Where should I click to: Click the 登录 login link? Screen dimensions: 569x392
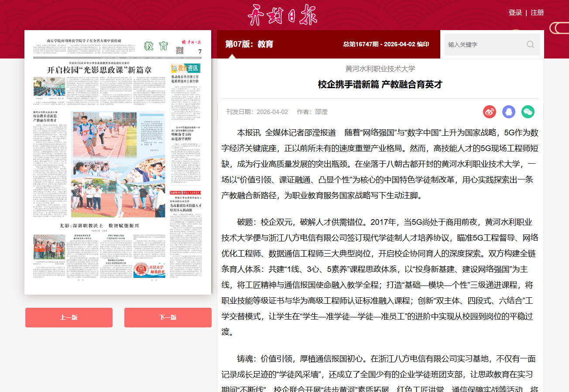click(x=515, y=13)
